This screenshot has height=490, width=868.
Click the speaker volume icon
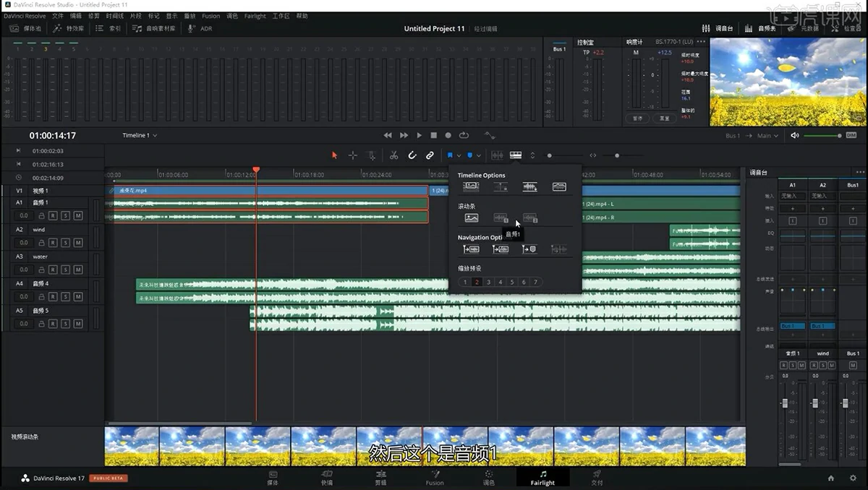(x=795, y=135)
